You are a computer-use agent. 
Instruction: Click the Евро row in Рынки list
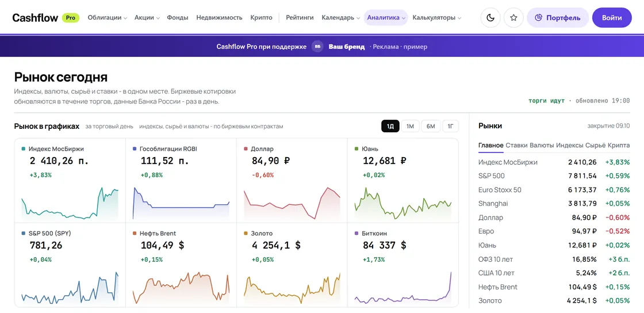554,232
